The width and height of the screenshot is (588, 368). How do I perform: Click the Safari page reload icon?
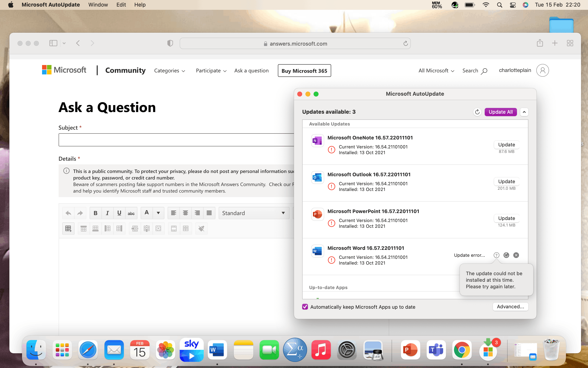point(405,44)
